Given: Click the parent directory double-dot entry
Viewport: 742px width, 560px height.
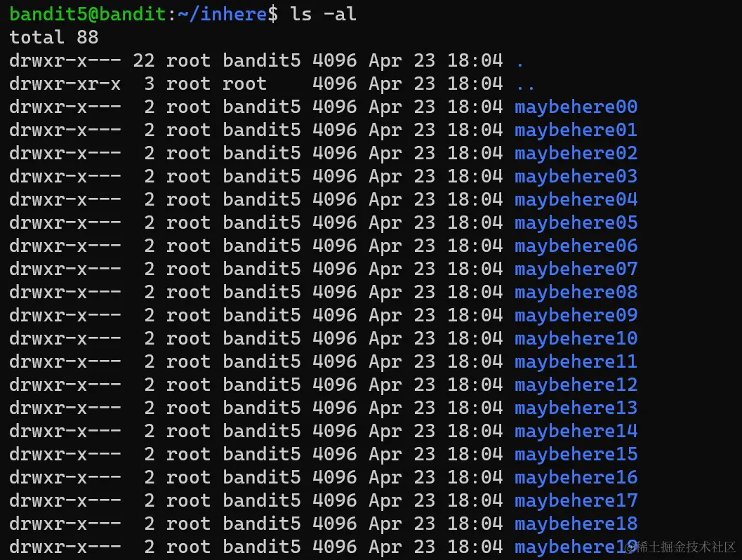Looking at the screenshot, I should point(525,84).
